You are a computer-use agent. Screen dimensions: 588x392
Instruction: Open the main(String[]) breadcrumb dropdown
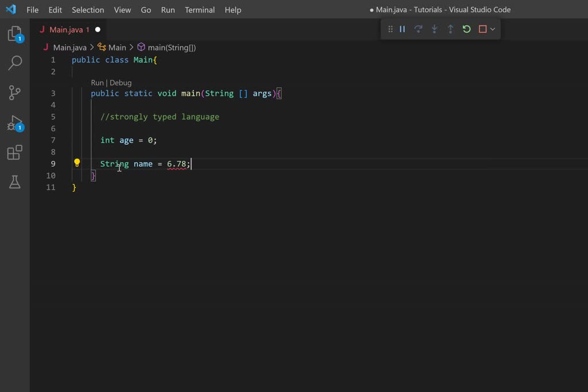click(171, 47)
